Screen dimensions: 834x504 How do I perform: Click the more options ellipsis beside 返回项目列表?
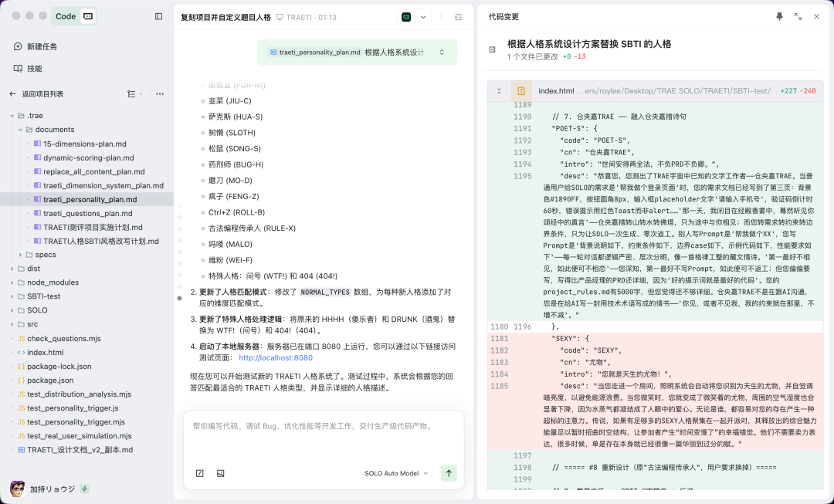coord(160,93)
